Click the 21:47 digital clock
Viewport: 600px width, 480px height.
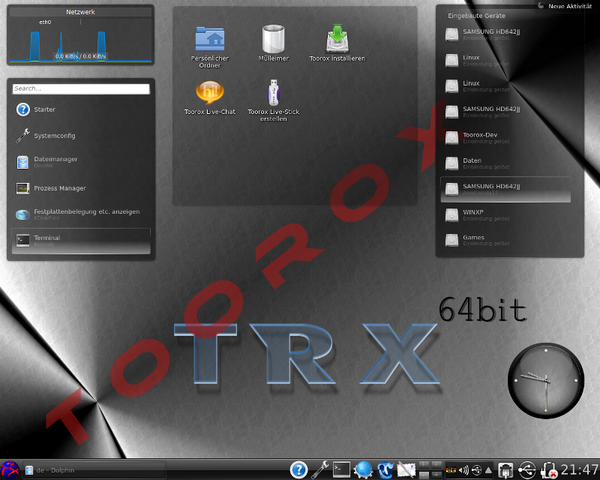click(x=580, y=470)
